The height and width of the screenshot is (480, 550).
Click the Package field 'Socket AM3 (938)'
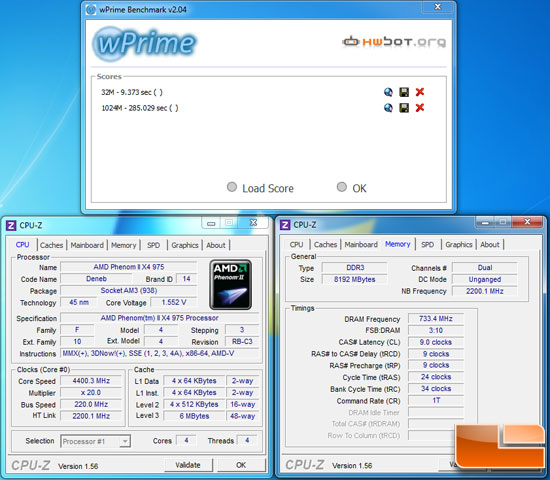point(128,291)
